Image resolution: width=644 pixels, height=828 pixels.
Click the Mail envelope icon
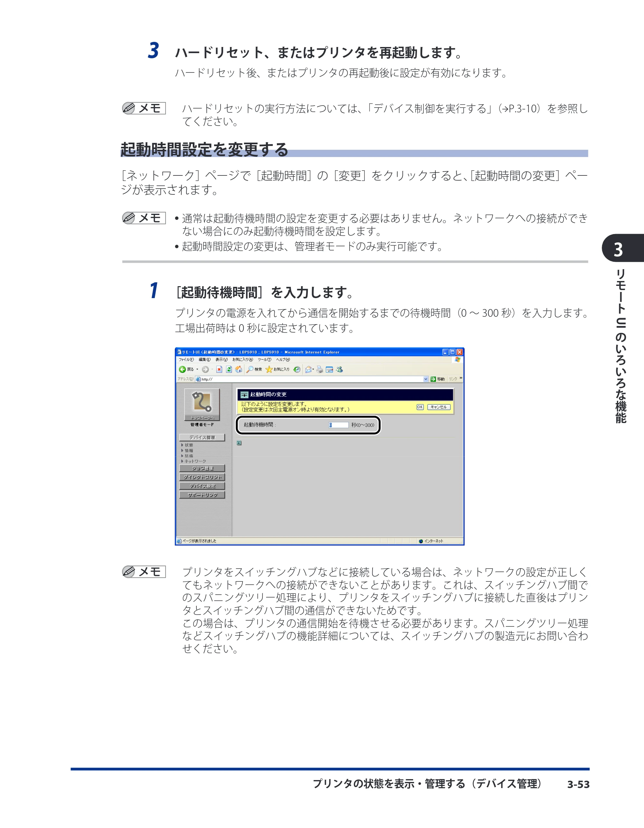[x=308, y=369]
